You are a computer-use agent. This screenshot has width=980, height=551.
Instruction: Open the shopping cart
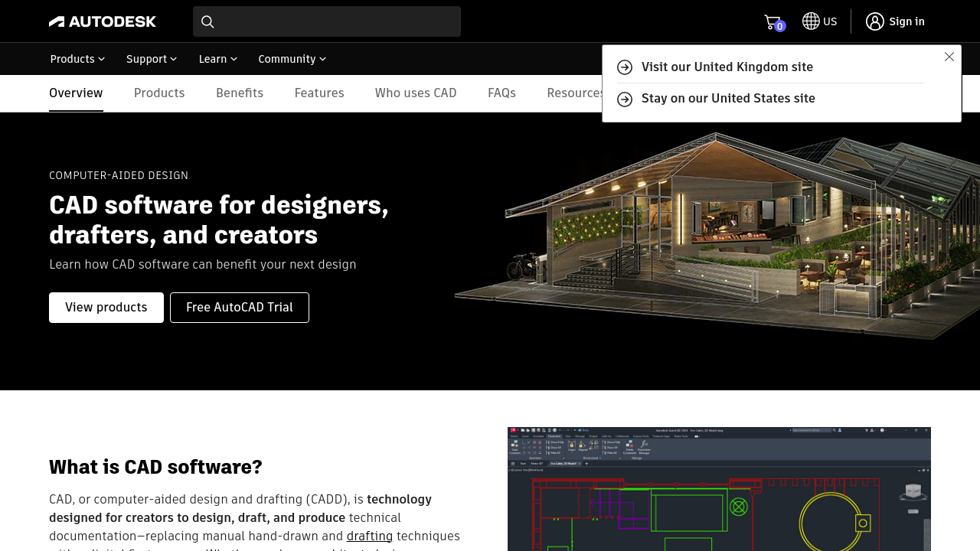coord(773,22)
